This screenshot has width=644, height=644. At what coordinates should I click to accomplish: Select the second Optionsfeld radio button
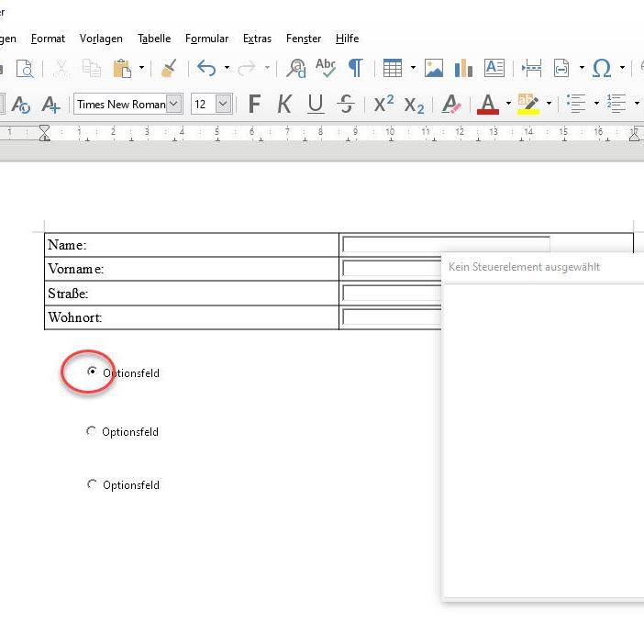91,431
